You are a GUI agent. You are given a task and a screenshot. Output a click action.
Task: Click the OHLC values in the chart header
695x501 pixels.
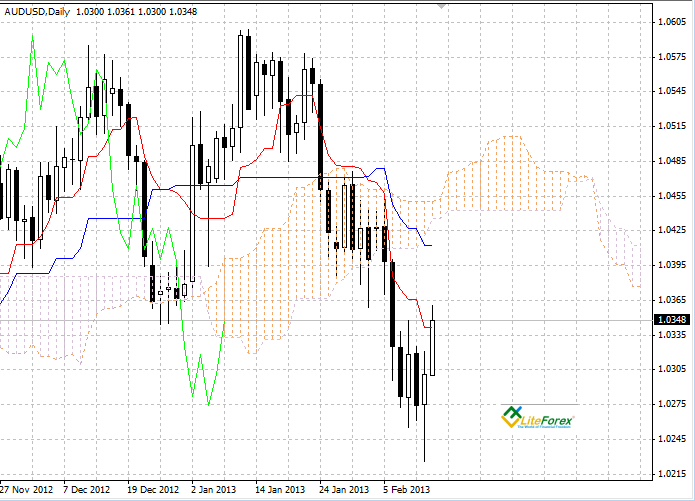(137, 12)
